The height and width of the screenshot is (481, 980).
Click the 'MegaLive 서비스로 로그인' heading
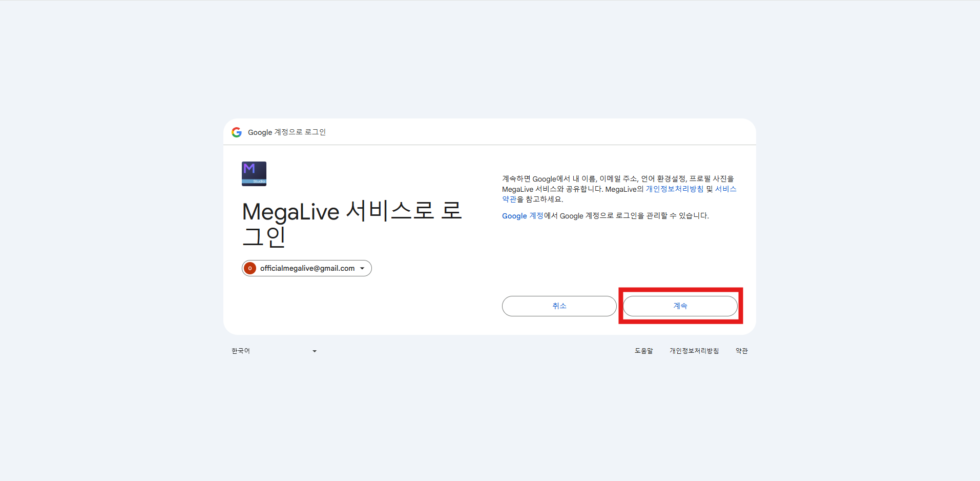[352, 224]
